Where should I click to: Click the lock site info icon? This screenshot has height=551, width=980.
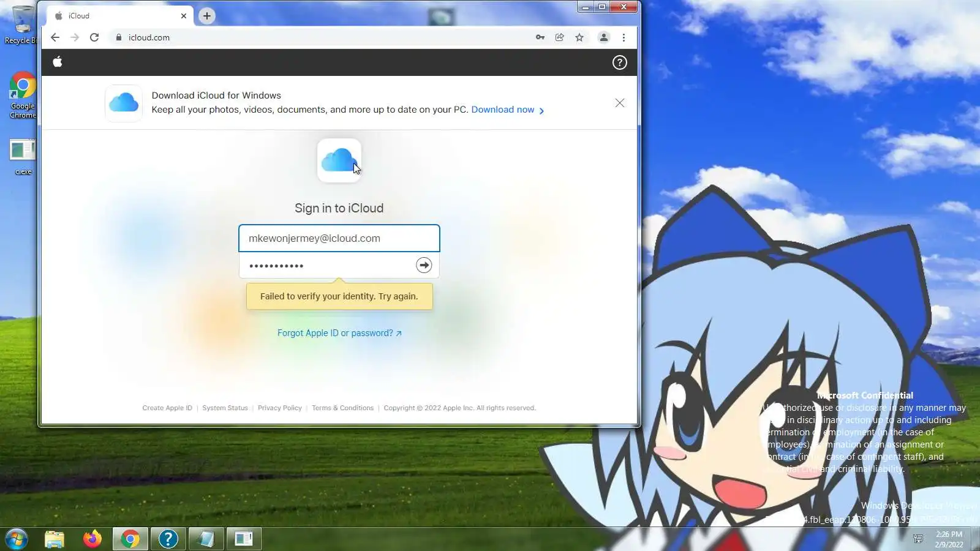(x=119, y=37)
